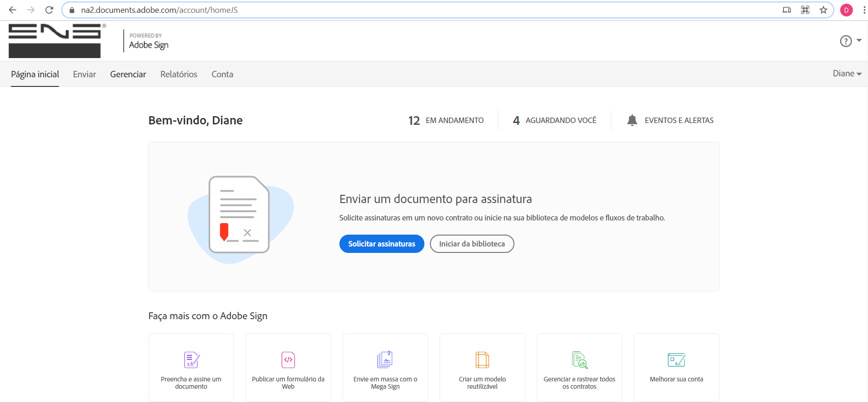
Task: Click the Gerenciar e rastrear contratos icon
Action: 580,360
